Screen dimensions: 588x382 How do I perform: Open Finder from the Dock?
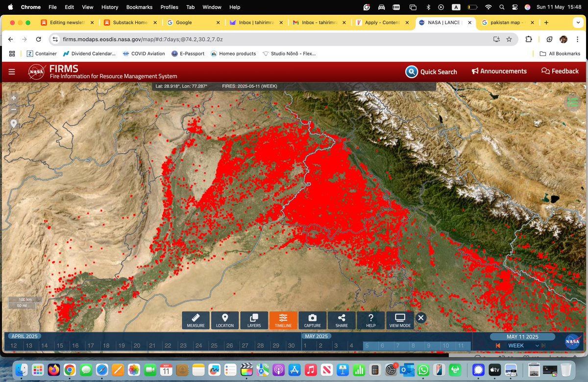(x=22, y=369)
